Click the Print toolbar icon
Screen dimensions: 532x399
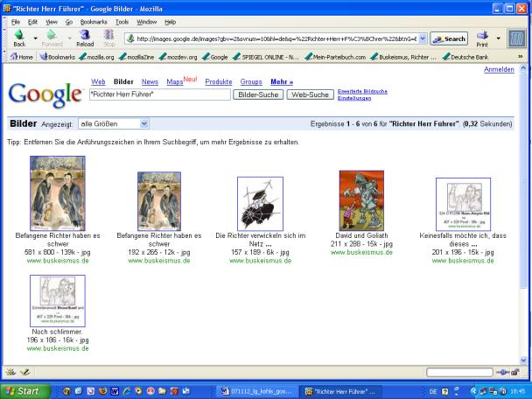482,35
